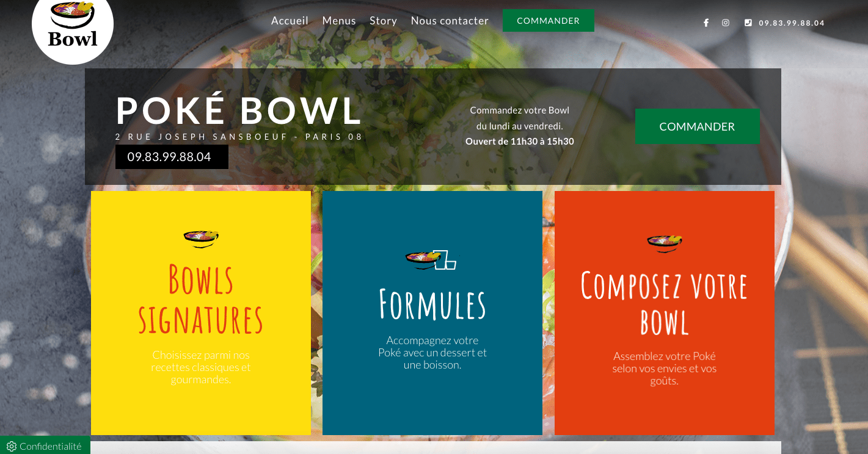Open the Menus navigation item
This screenshot has height=454, width=868.
point(339,21)
